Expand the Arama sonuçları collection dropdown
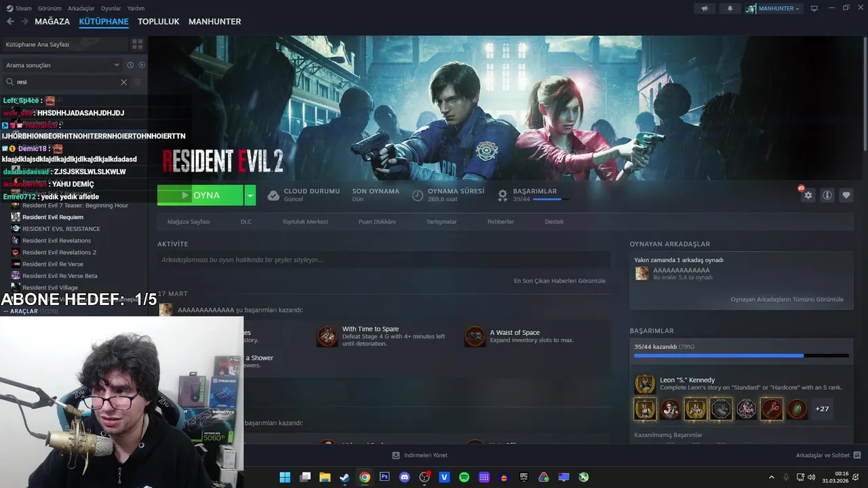Viewport: 868px width, 488px height. 117,65
